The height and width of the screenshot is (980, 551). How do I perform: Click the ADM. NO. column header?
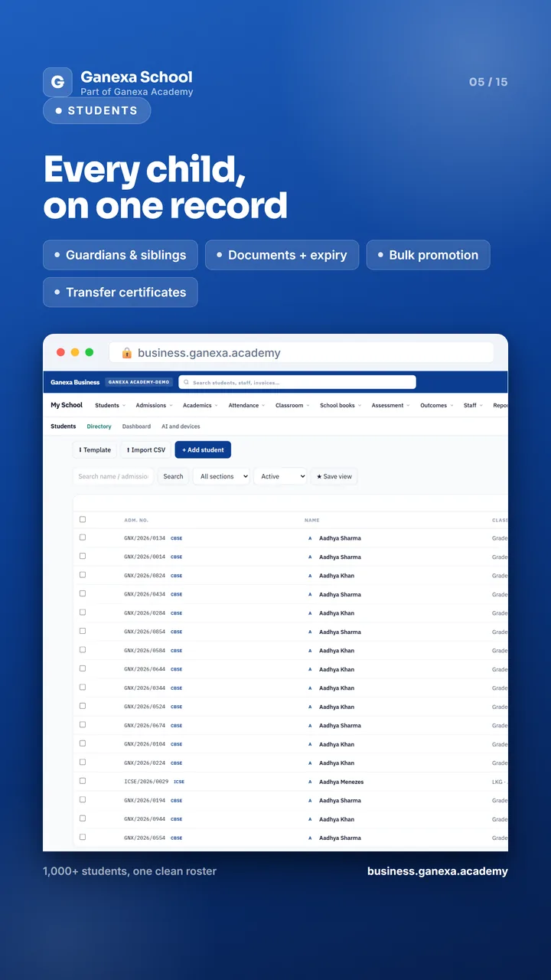pos(136,521)
